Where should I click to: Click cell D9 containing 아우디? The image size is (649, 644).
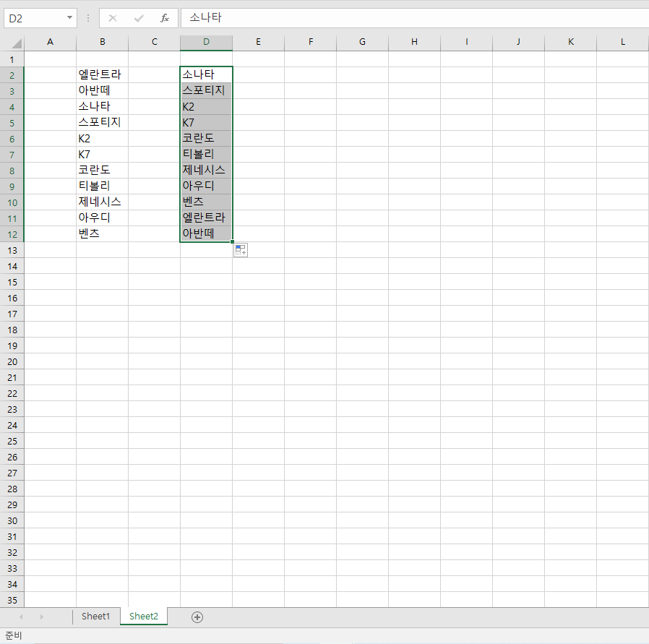(206, 186)
